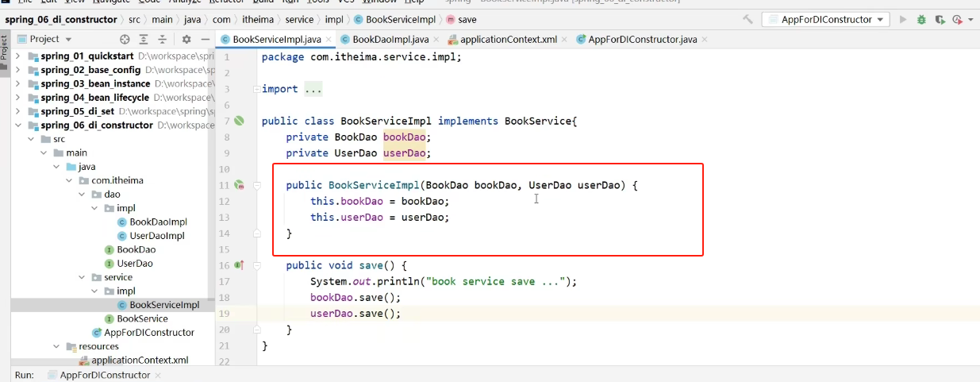The height and width of the screenshot is (382, 980).
Task: Collapse the com.itheima package arrow
Action: click(x=70, y=180)
